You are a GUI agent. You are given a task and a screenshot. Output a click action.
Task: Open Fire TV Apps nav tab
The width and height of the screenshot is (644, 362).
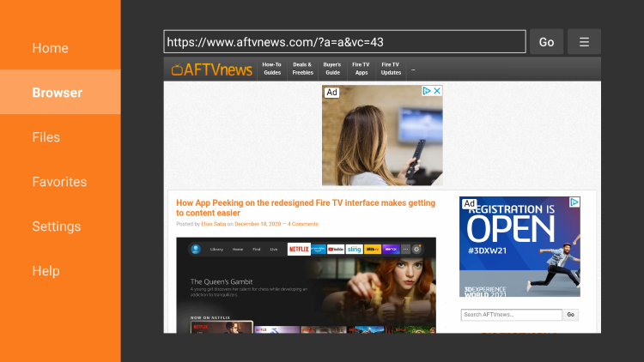(x=361, y=69)
